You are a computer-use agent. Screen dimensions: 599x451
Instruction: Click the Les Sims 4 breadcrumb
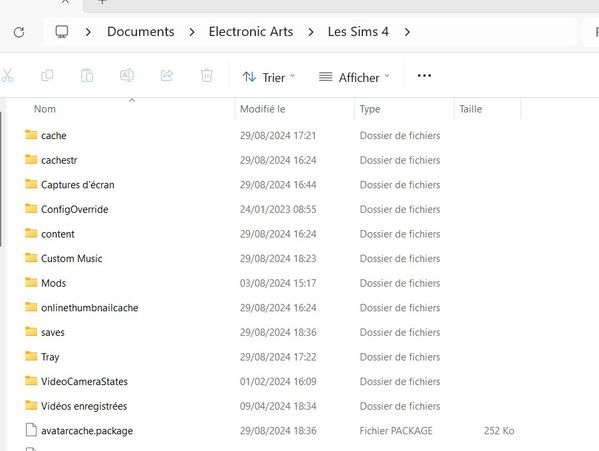pyautogui.click(x=358, y=32)
